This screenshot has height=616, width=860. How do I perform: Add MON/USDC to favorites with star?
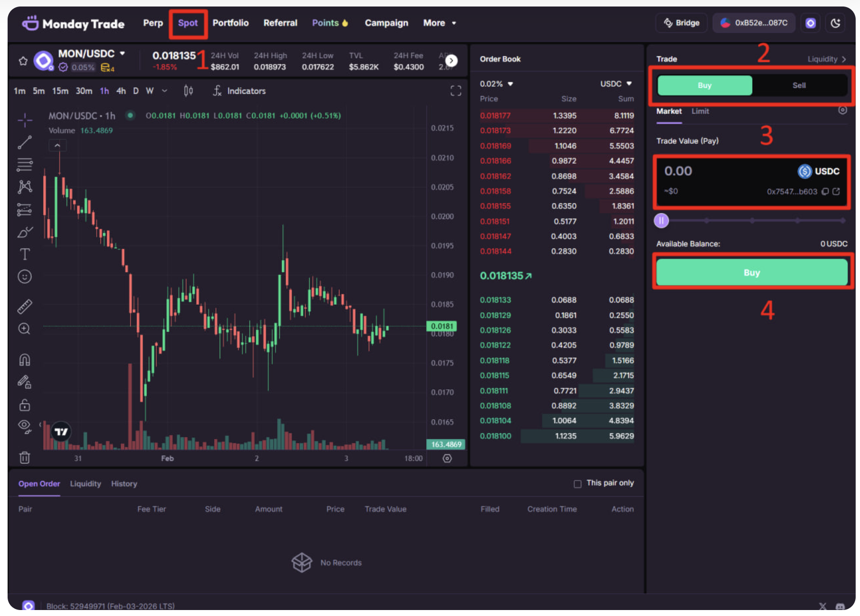[x=23, y=61]
